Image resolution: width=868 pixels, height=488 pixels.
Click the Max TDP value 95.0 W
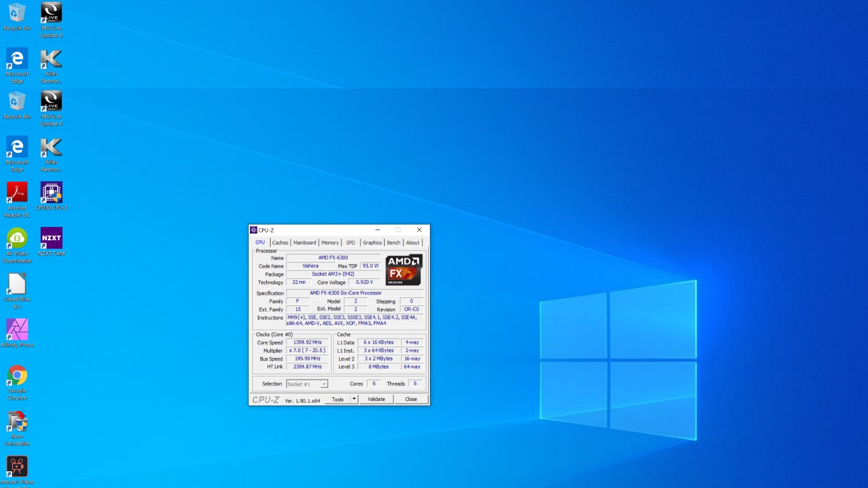tap(371, 266)
